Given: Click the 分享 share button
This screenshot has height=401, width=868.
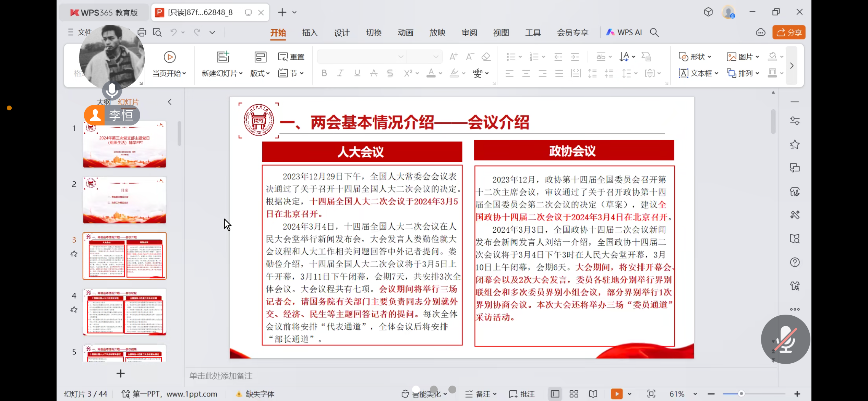Looking at the screenshot, I should [x=789, y=32].
